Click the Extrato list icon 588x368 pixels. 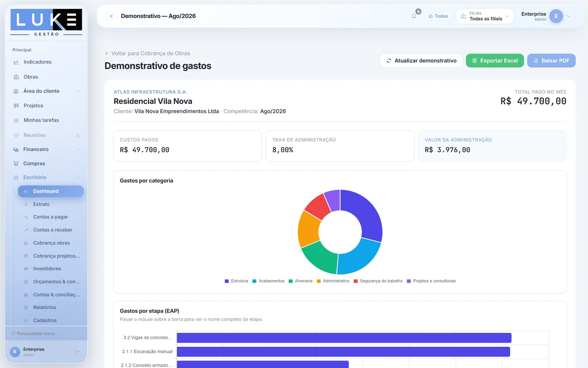tap(26, 204)
